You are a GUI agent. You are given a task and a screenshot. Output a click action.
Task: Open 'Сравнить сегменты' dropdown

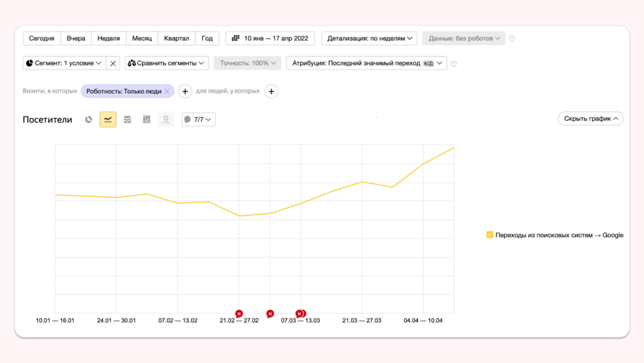point(166,63)
